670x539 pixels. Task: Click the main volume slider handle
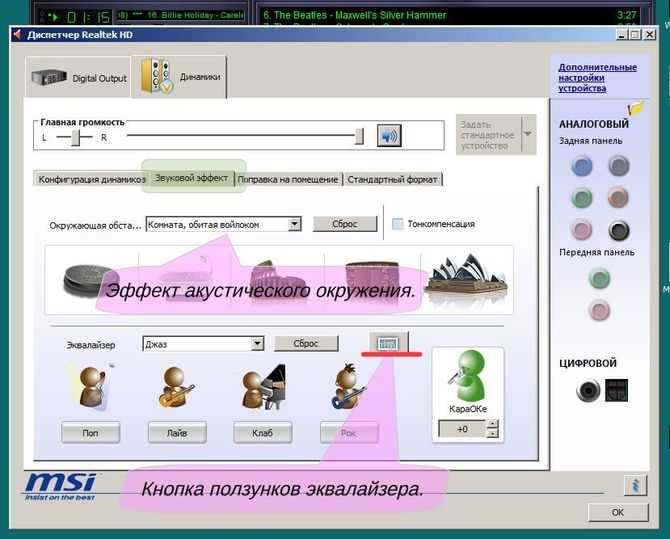coord(359,136)
